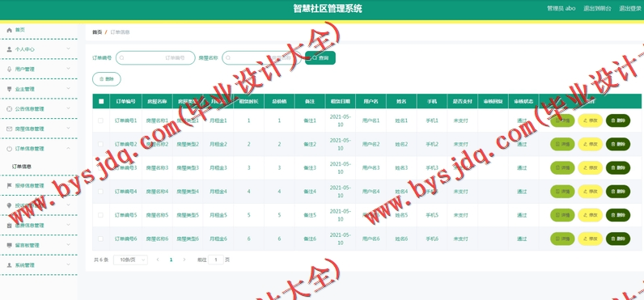Image resolution: width=644 pixels, height=300 pixels.
Task: Click 修改 button for row 订单编号6
Action: click(x=590, y=239)
